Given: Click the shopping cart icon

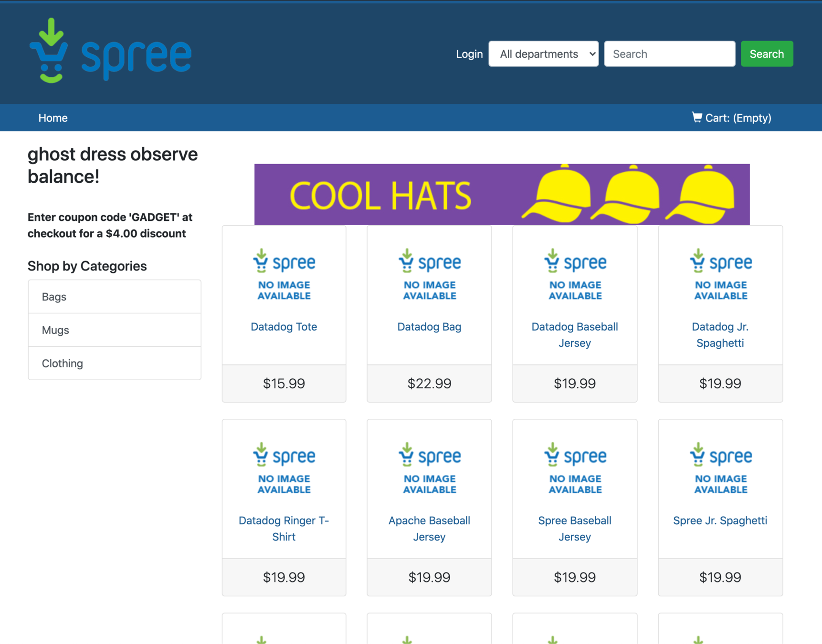Looking at the screenshot, I should point(697,117).
